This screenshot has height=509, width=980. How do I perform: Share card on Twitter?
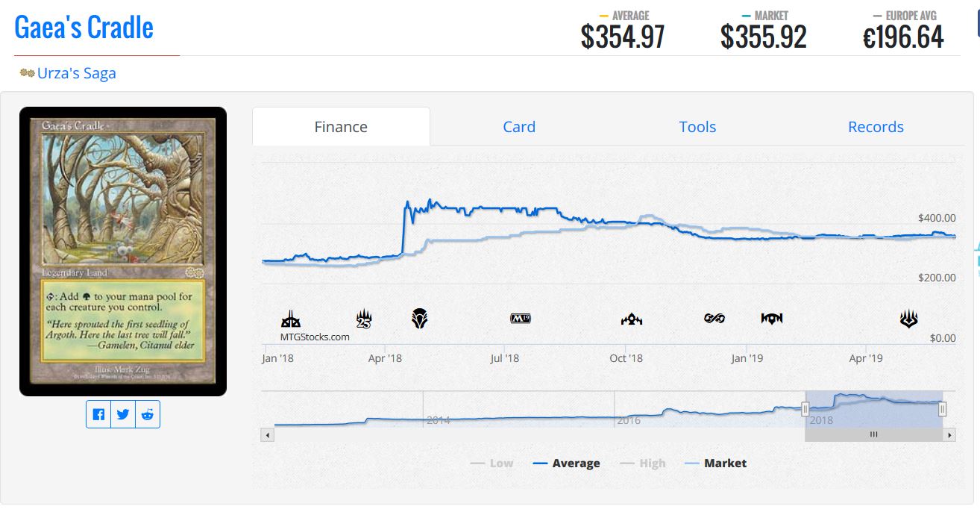(123, 415)
